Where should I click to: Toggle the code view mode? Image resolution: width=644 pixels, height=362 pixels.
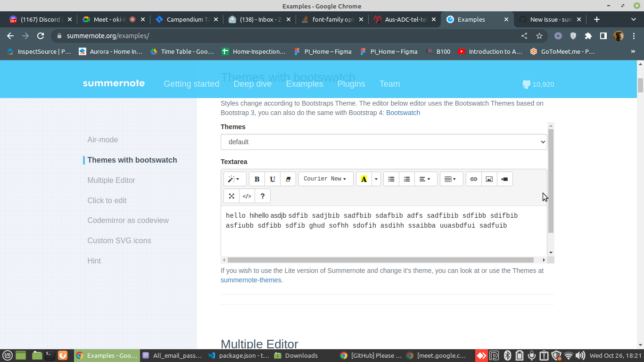tap(247, 196)
